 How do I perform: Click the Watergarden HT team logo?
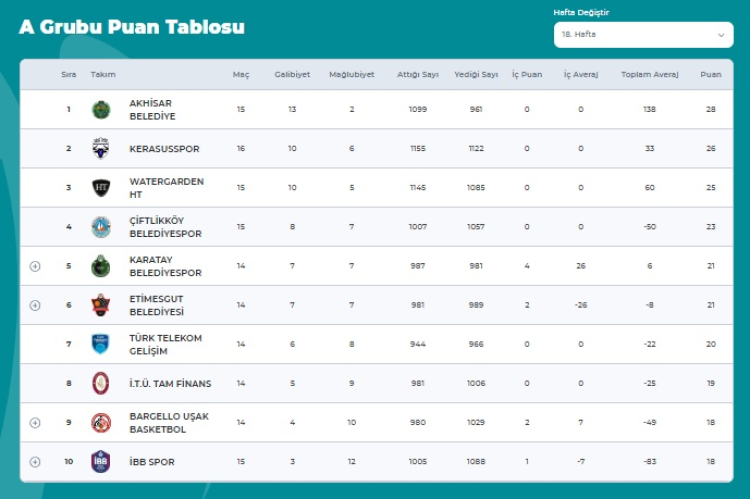[101, 188]
